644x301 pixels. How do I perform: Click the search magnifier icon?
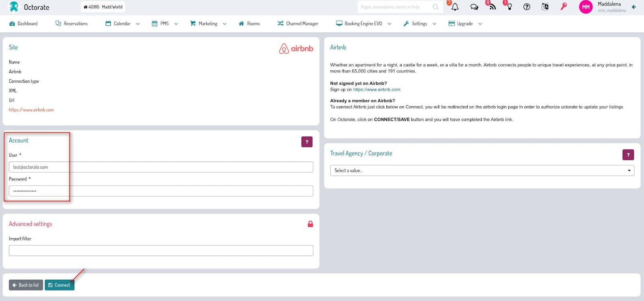436,7
